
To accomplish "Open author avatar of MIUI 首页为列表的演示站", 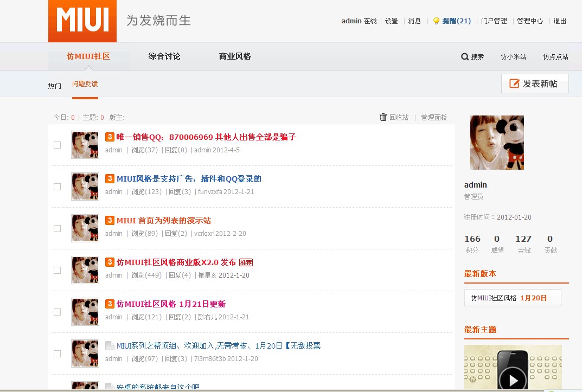I will (x=85, y=228).
